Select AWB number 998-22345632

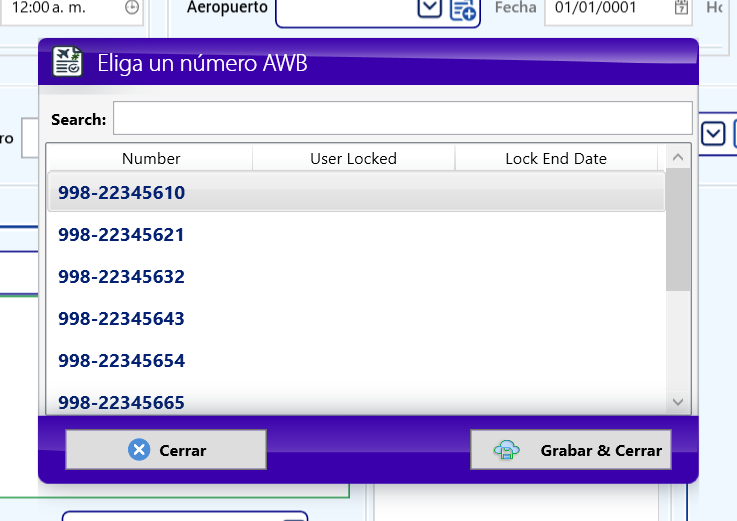coord(356,276)
